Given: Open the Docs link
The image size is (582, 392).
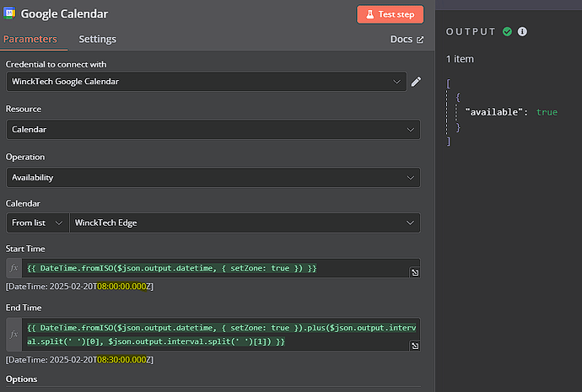Looking at the screenshot, I should pos(407,39).
